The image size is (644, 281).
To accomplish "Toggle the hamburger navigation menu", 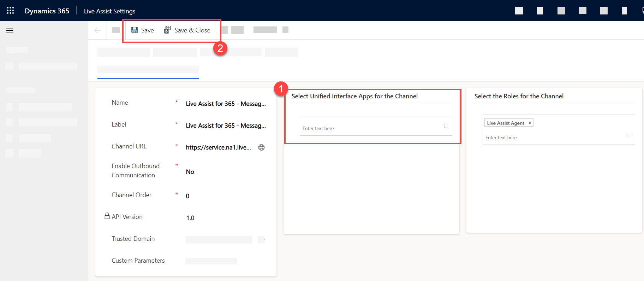I will pyautogui.click(x=10, y=31).
